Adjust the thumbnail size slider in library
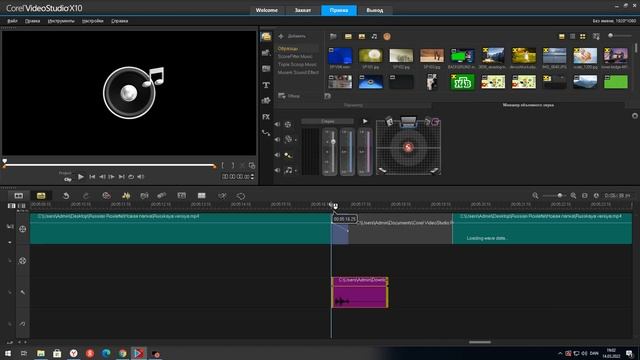 (620, 36)
